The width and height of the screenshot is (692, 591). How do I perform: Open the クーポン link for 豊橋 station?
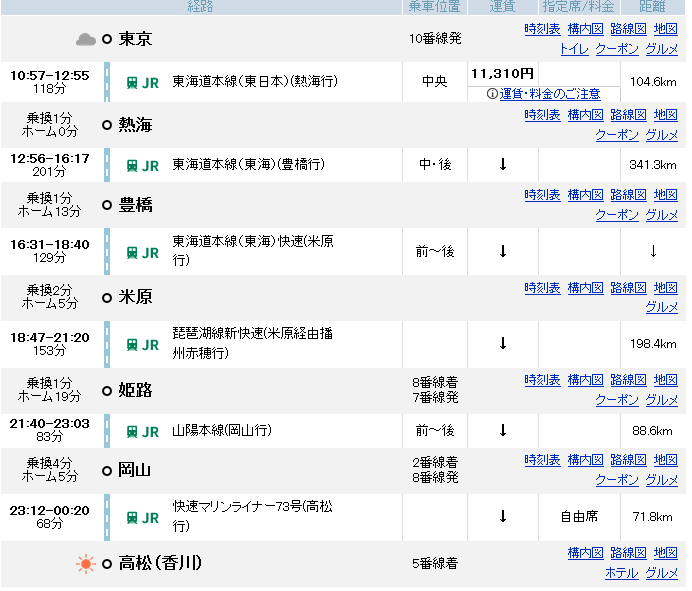click(617, 214)
